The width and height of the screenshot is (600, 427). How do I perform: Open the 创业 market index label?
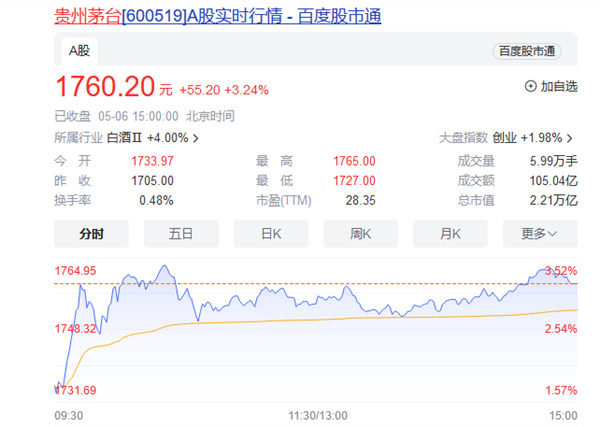(x=505, y=137)
